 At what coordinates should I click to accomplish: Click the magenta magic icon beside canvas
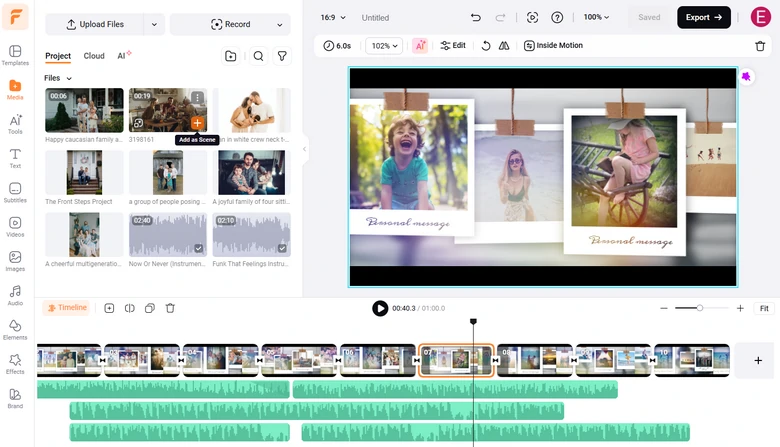pyautogui.click(x=746, y=77)
